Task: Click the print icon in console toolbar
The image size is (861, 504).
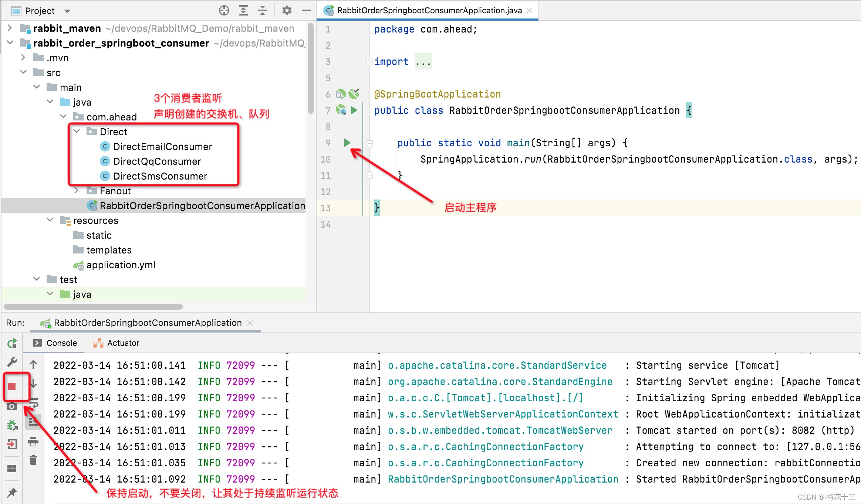Action: (x=33, y=441)
